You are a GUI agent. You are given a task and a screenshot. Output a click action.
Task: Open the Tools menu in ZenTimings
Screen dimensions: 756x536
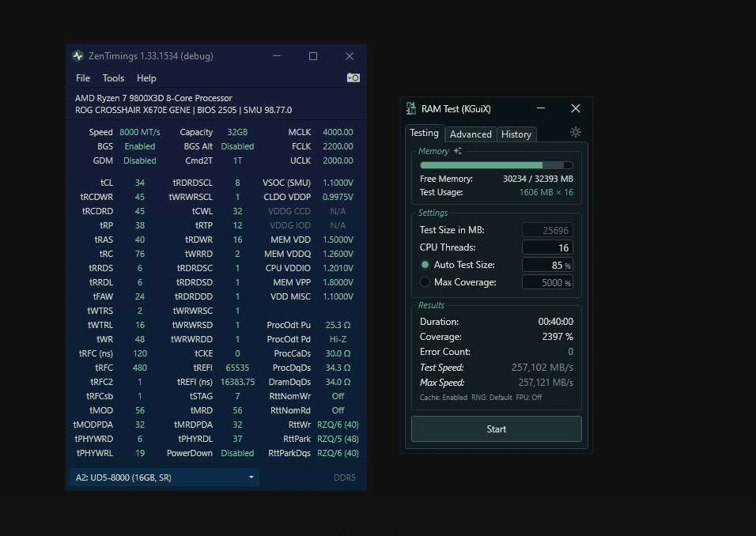coord(113,78)
